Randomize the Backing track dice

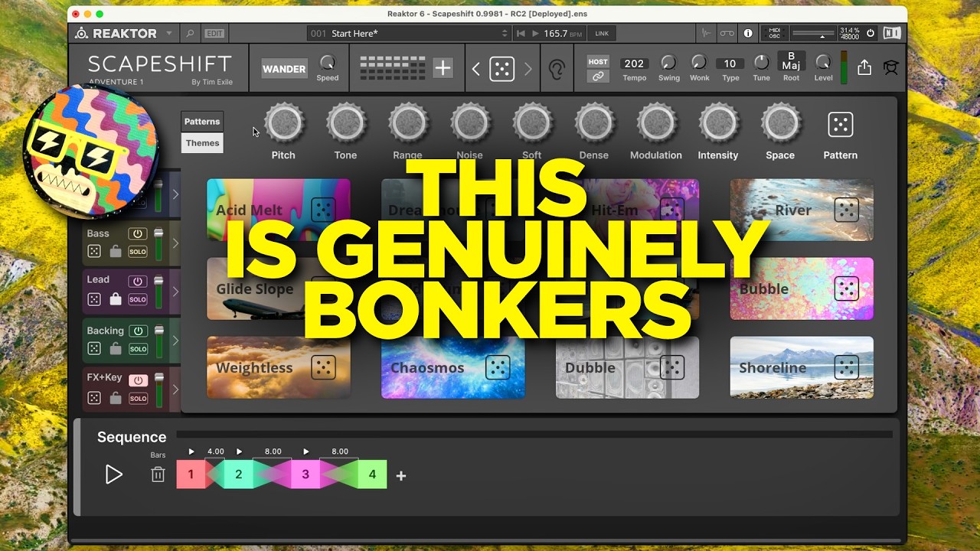(x=93, y=348)
